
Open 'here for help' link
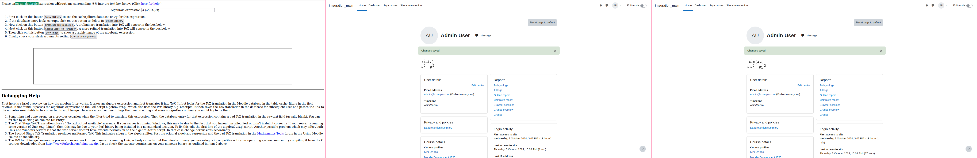point(151,4)
